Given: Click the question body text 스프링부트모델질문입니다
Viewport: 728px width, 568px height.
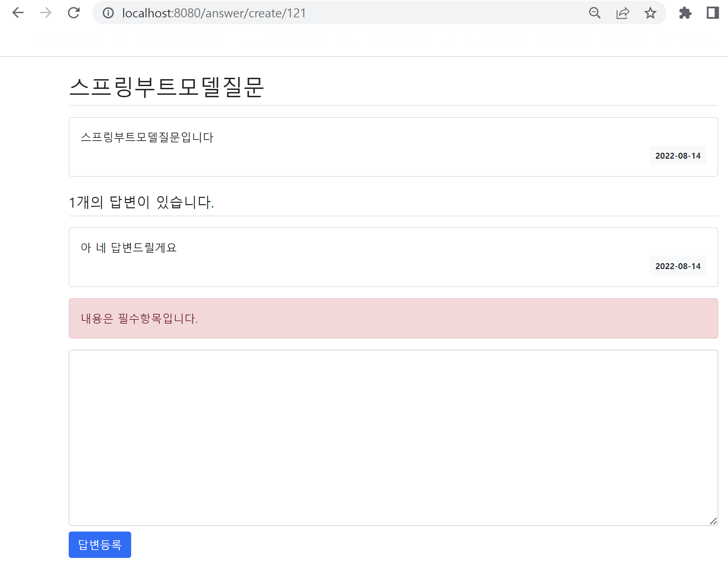Looking at the screenshot, I should pos(147,137).
